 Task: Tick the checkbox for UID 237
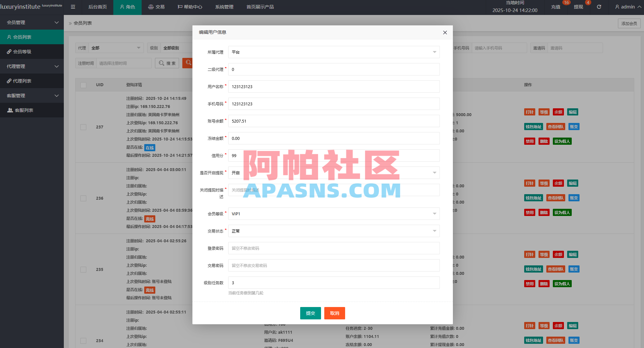pyautogui.click(x=83, y=127)
